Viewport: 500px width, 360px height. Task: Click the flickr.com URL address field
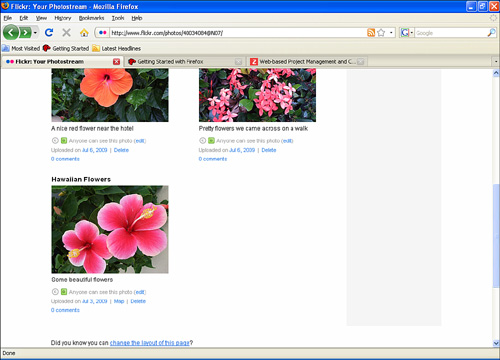237,33
